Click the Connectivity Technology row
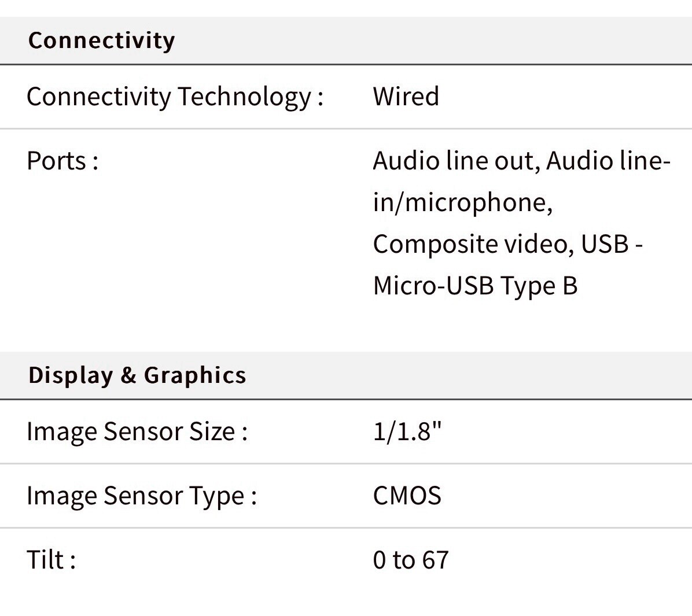The width and height of the screenshot is (692, 616). coord(346,97)
